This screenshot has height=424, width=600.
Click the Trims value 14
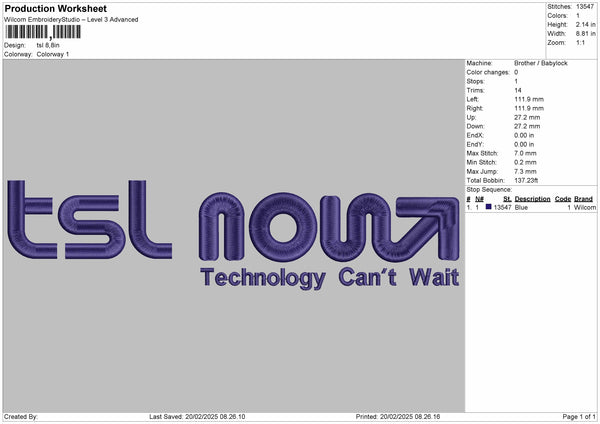coord(518,90)
